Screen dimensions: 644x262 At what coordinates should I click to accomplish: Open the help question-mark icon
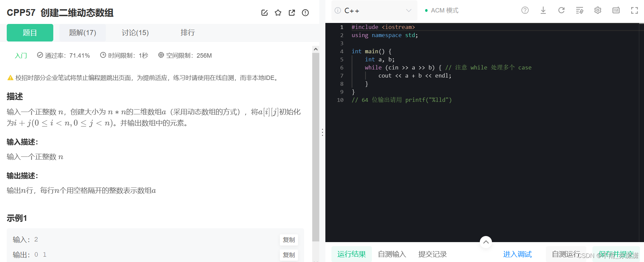pos(525,10)
